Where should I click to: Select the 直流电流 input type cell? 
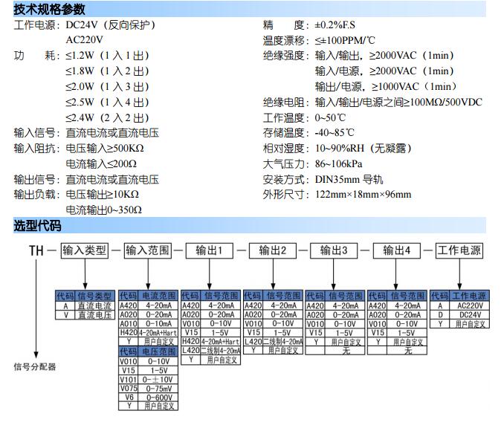pos(94,305)
